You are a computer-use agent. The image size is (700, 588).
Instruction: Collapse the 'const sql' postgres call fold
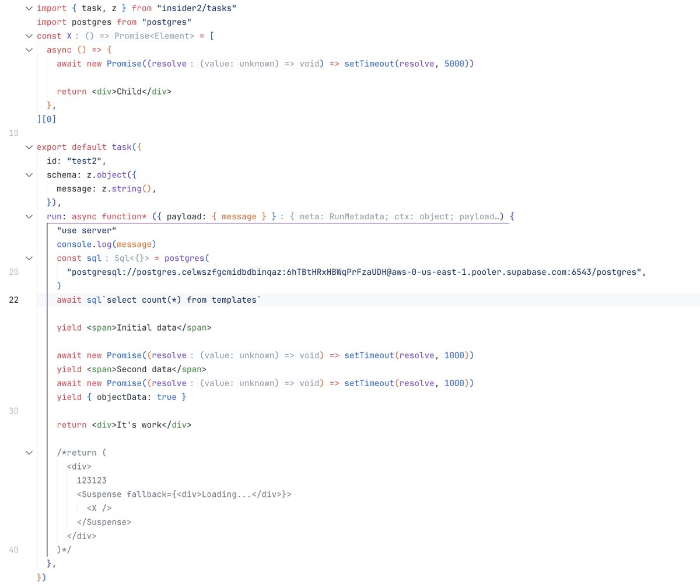28,258
